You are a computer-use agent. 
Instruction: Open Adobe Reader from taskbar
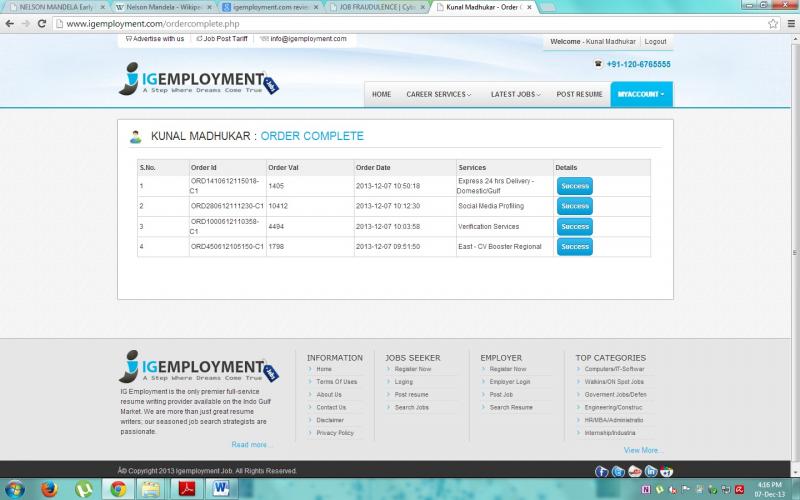[x=186, y=489]
